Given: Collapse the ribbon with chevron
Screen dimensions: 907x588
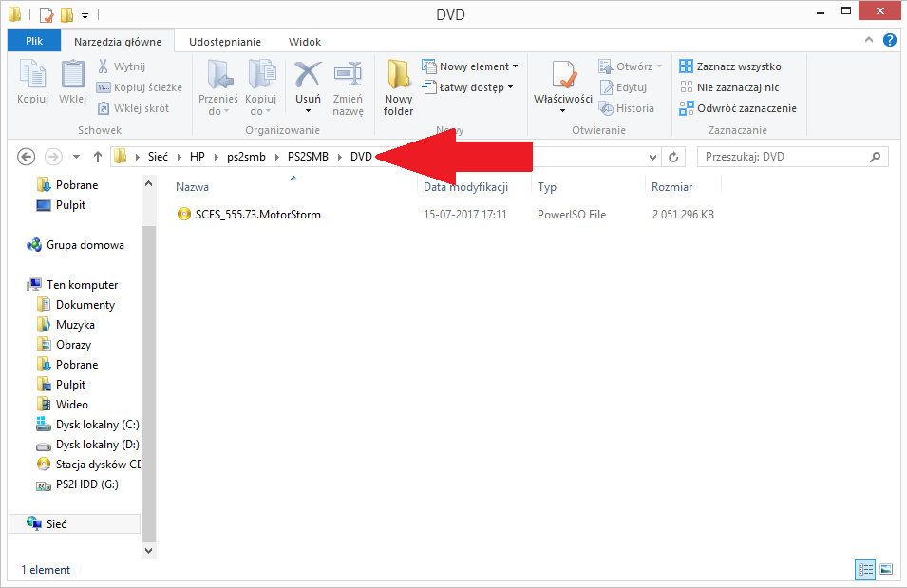Looking at the screenshot, I should tap(869, 40).
